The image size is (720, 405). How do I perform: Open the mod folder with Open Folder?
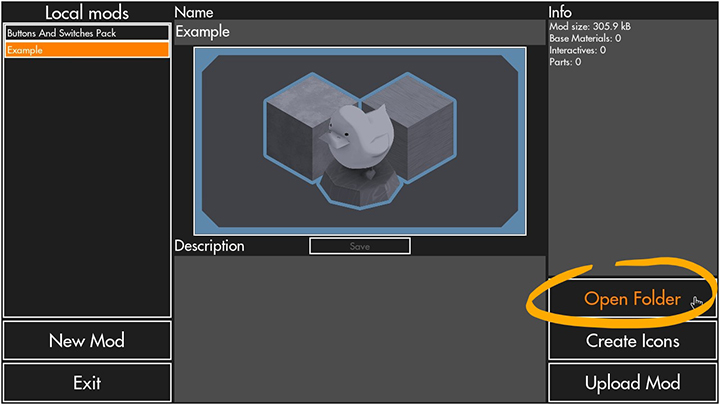coord(632,298)
